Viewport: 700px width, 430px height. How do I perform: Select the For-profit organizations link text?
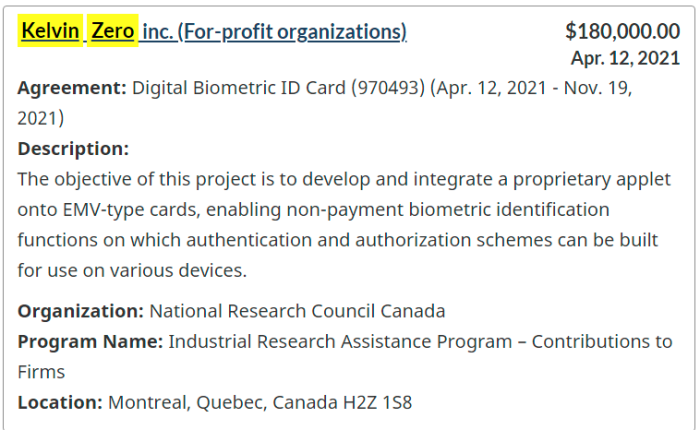point(292,32)
